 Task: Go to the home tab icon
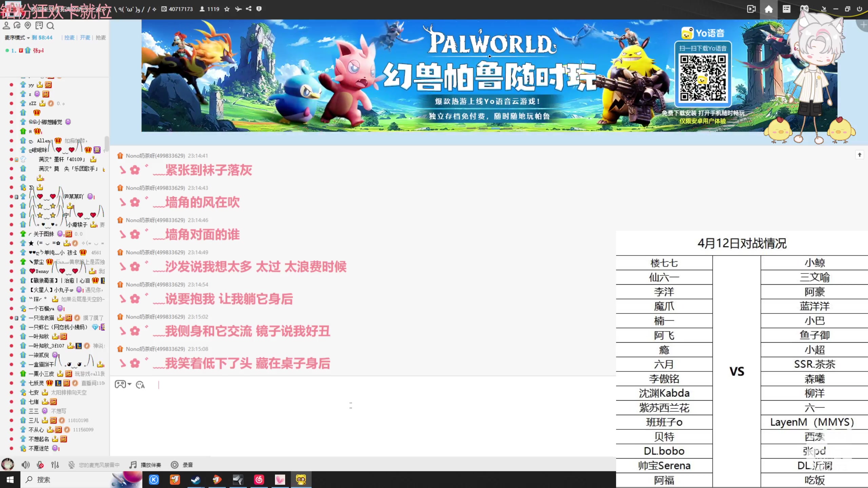[x=769, y=9]
